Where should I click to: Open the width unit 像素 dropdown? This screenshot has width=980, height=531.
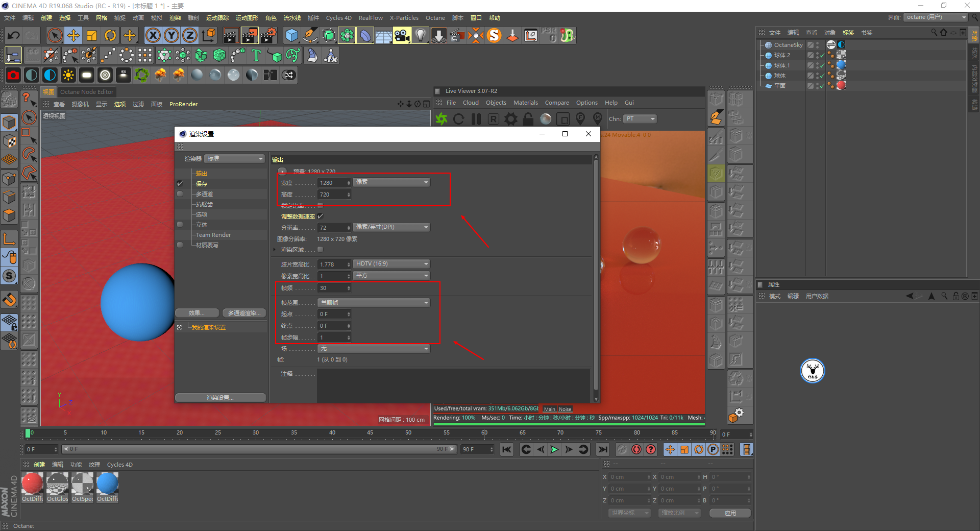click(391, 182)
